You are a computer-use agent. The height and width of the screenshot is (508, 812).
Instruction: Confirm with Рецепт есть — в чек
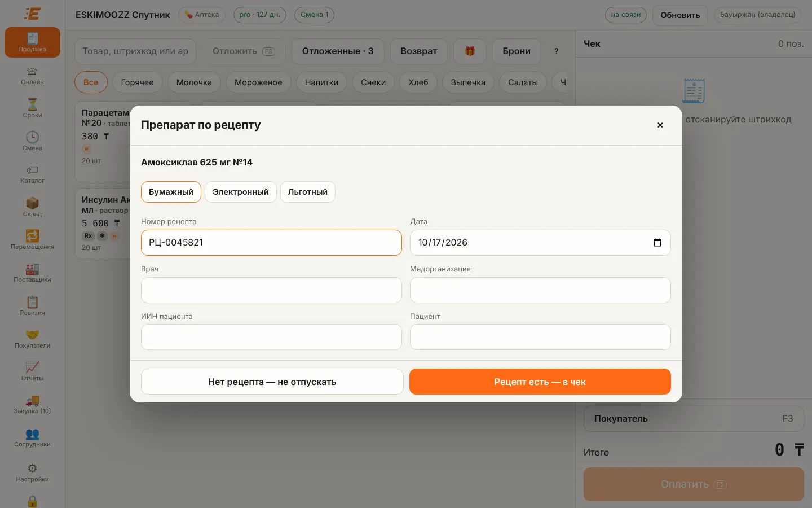point(540,382)
